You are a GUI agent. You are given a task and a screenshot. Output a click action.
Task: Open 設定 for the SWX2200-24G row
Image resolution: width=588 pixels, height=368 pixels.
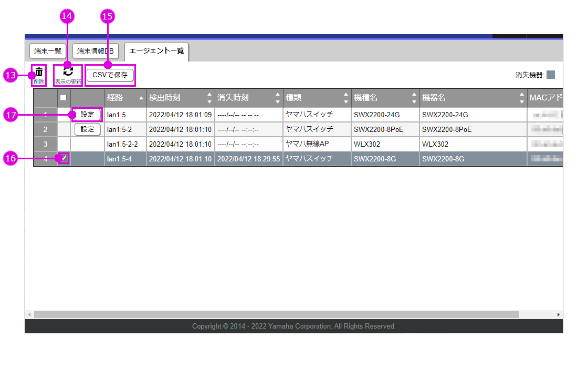click(x=87, y=115)
